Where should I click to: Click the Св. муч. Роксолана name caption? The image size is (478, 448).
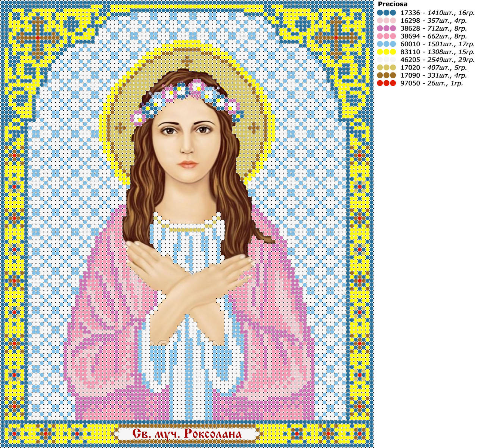[x=187, y=434]
